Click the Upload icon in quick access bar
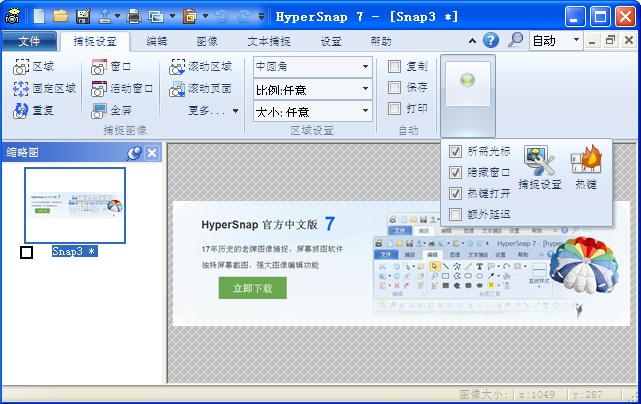 click(105, 16)
